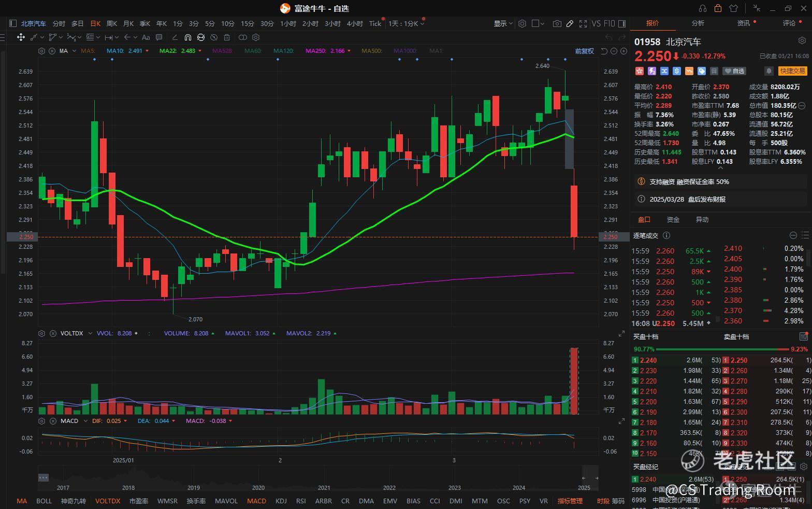Switch to 周K weekly chart

[112, 23]
